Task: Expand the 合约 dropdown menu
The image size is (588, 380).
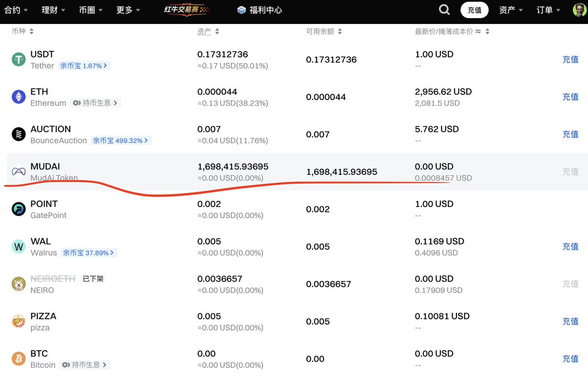Action: pyautogui.click(x=16, y=10)
